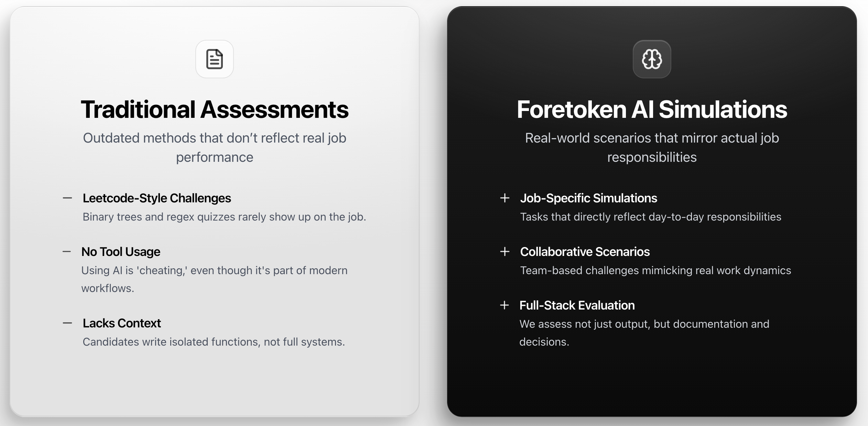Screen dimensions: 868x426
Task: Select the Job-Specific Simulations title
Action: pos(588,198)
